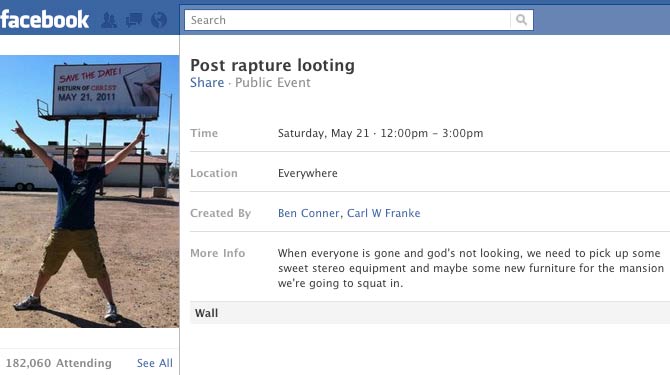Click the billboard in the event photo
The height and width of the screenshot is (375, 670).
pyautogui.click(x=107, y=90)
